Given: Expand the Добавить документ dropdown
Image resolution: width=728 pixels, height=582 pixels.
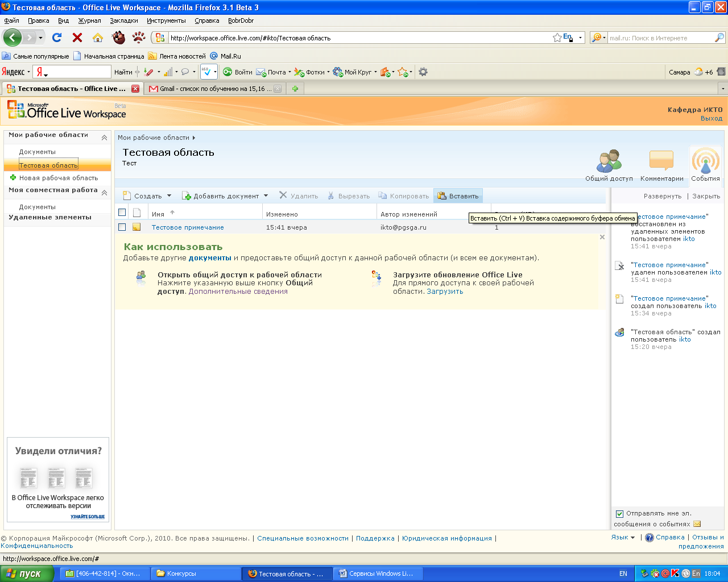Looking at the screenshot, I should pos(266,196).
